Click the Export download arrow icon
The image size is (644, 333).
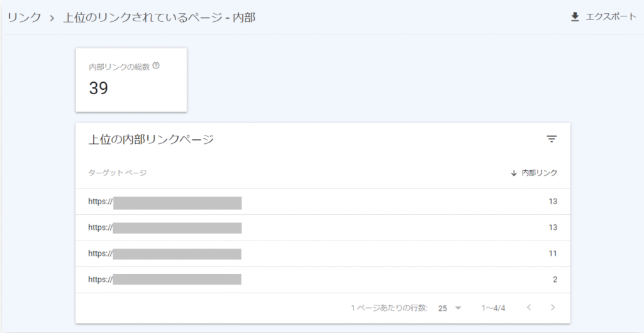tap(574, 17)
